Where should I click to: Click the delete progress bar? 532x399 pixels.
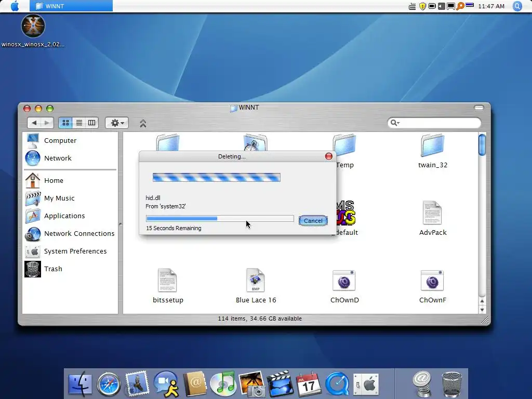click(x=220, y=219)
